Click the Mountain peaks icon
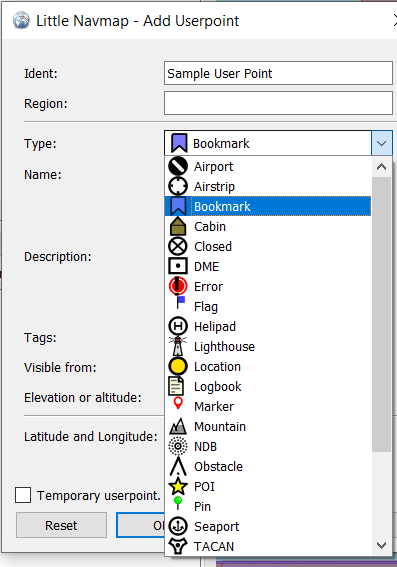397x567 pixels. point(178,426)
